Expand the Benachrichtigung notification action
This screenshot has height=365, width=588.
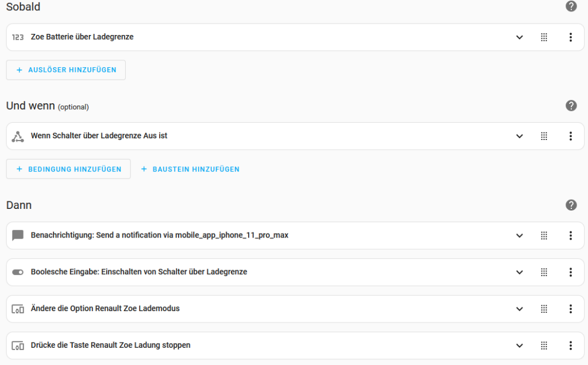[519, 235]
